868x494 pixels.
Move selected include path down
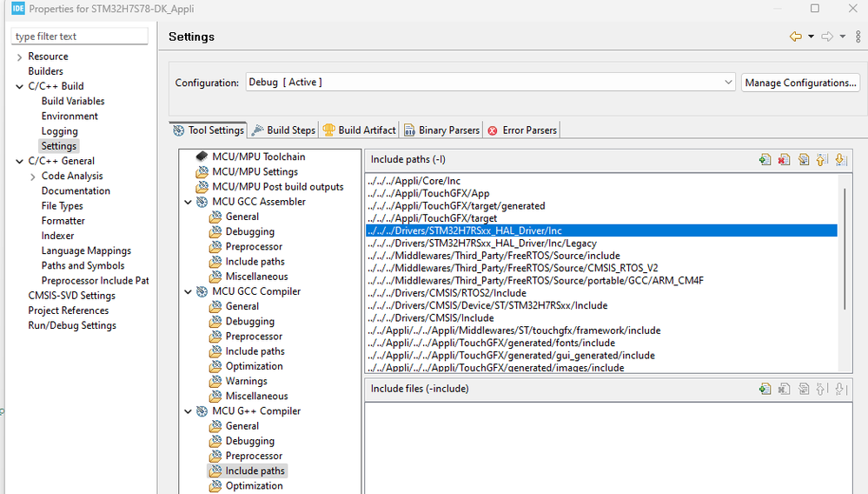[841, 159]
